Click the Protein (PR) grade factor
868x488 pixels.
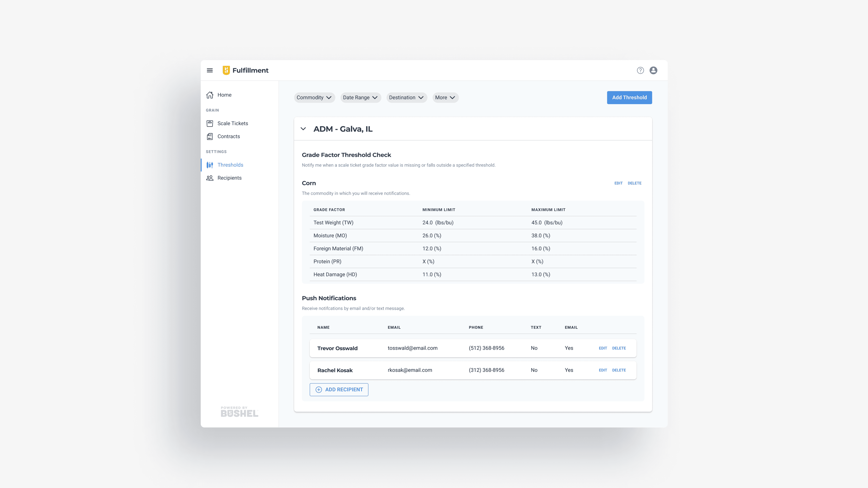point(327,262)
